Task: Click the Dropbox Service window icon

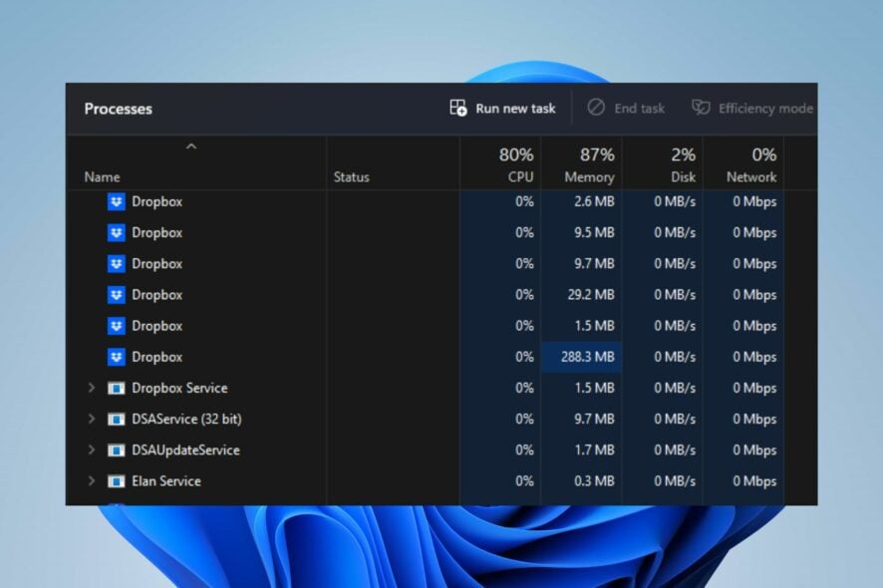Action: [116, 388]
